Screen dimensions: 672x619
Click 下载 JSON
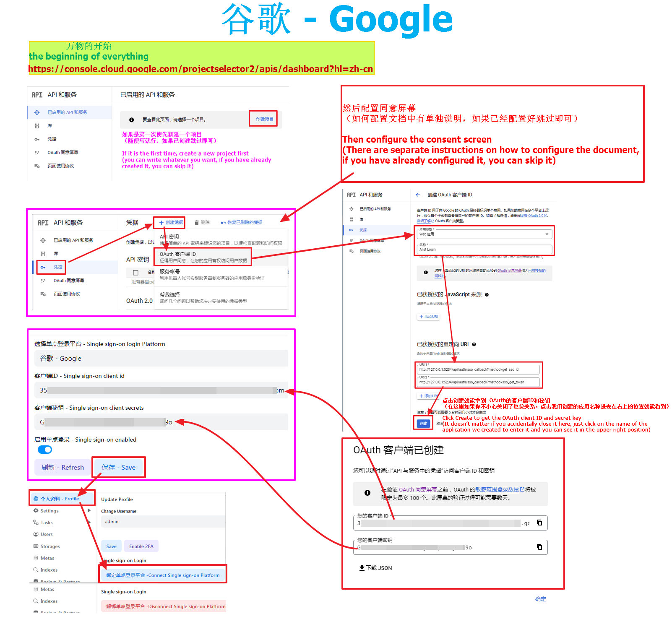coord(375,568)
